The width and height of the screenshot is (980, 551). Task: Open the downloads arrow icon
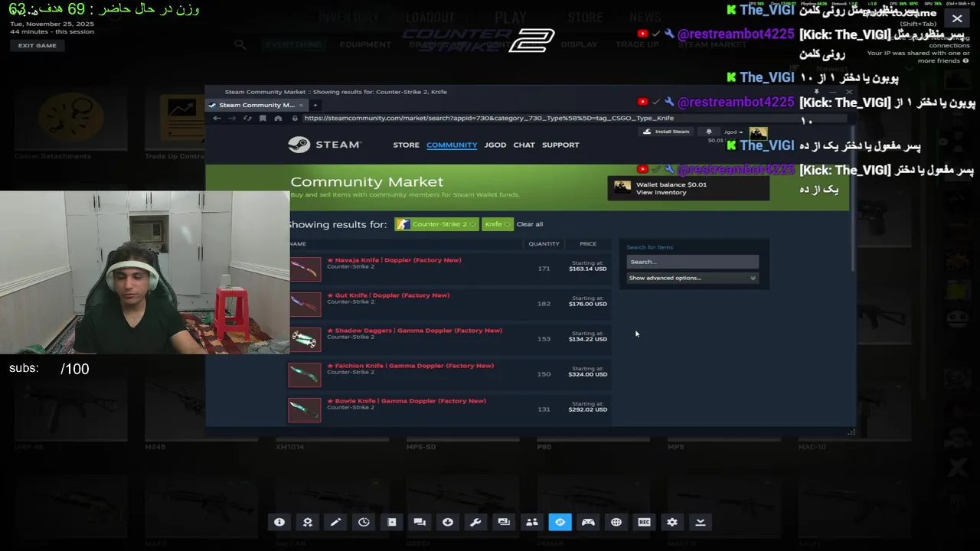pos(448,522)
